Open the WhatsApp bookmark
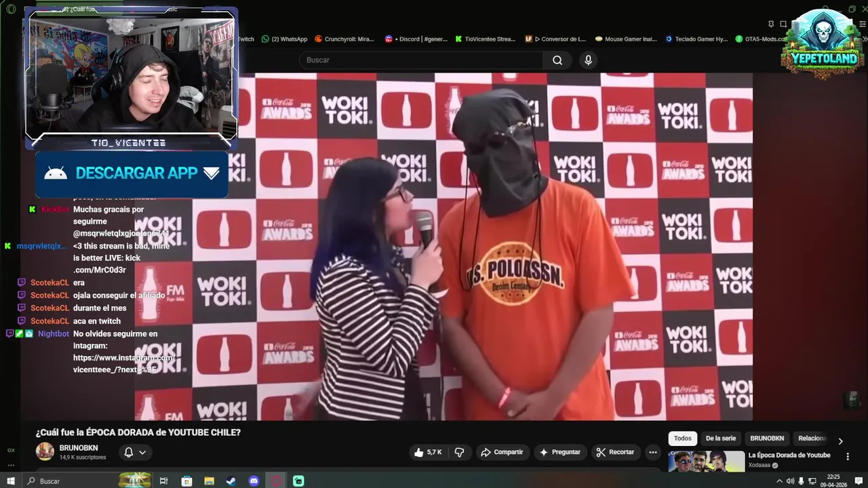The height and width of the screenshot is (488, 868). (284, 39)
